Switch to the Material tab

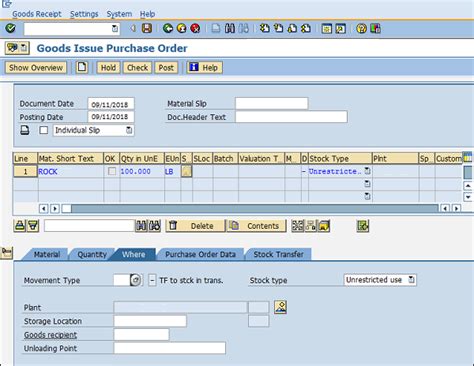tap(47, 254)
